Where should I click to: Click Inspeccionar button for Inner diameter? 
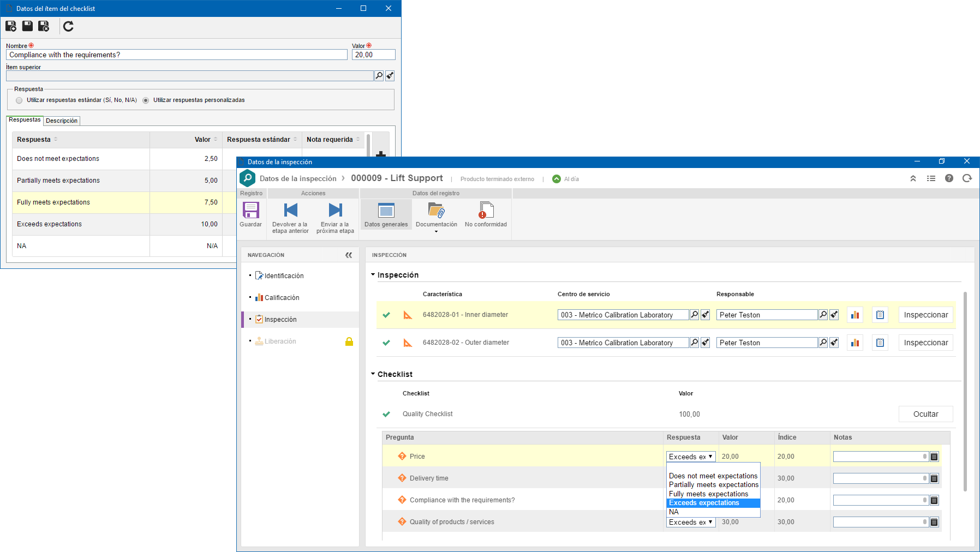click(926, 315)
